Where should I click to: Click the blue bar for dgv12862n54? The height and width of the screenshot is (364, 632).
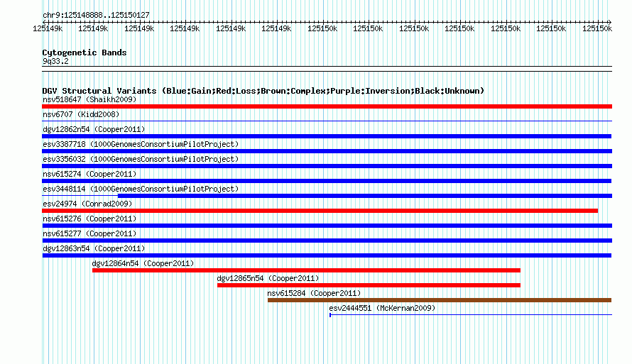(327, 136)
